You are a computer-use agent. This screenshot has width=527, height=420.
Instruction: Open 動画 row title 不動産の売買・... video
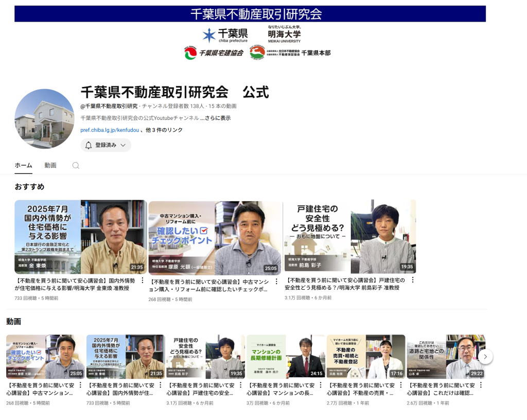pos(361,389)
